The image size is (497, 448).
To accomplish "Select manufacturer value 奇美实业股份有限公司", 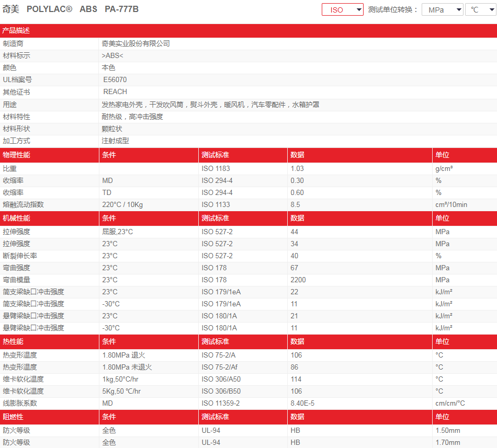I will (x=135, y=43).
